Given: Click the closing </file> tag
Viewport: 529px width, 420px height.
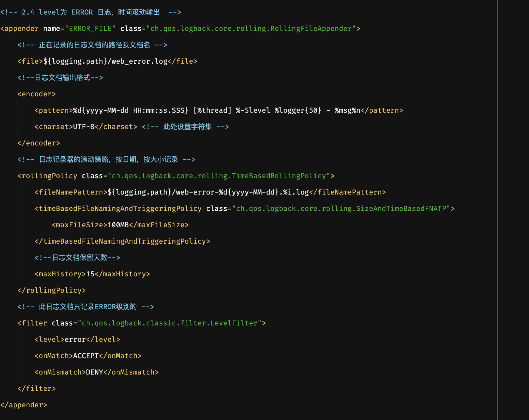Looking at the screenshot, I should pos(182,61).
